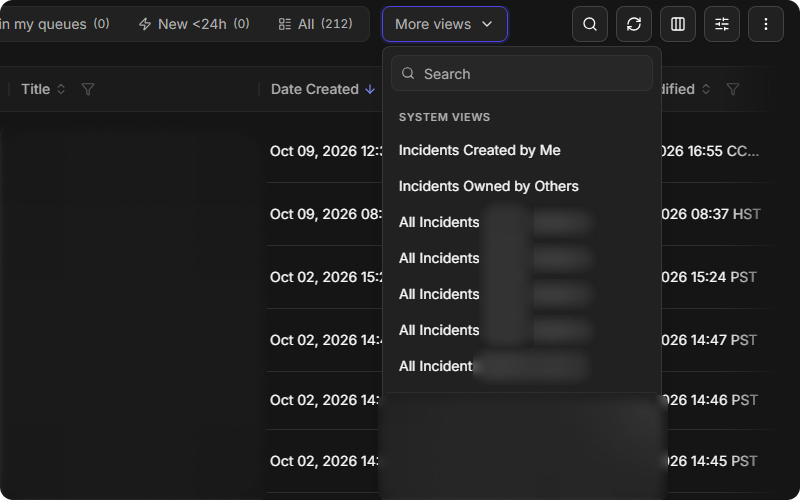The image size is (800, 500).
Task: Select the modified time 15:24 PST
Action: tap(709, 277)
